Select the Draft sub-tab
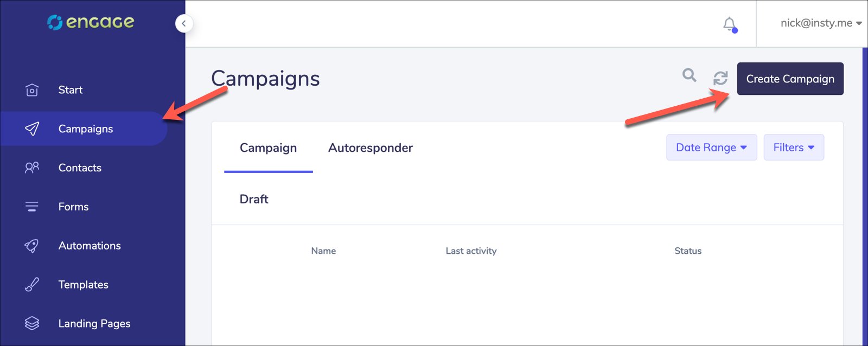Image resolution: width=868 pixels, height=346 pixels. coord(254,199)
